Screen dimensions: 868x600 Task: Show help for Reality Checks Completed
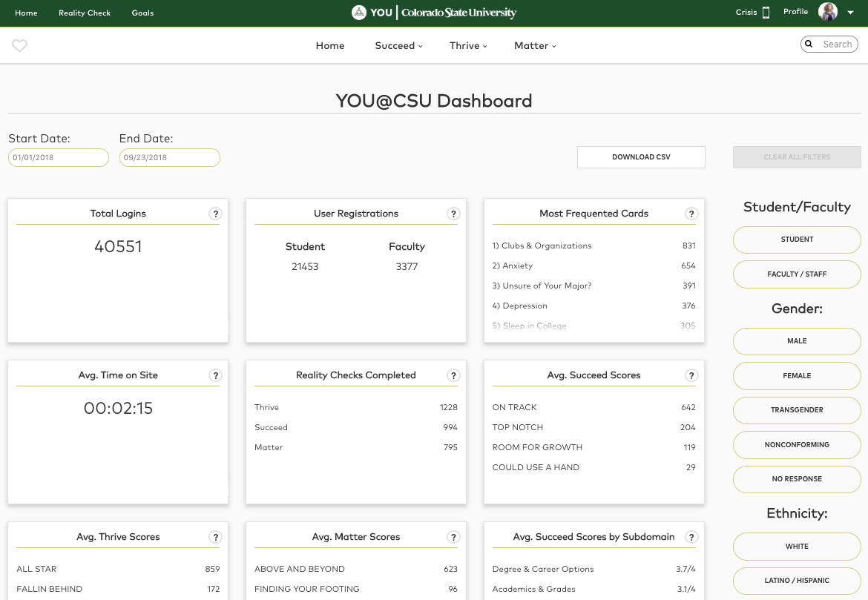pyautogui.click(x=453, y=375)
